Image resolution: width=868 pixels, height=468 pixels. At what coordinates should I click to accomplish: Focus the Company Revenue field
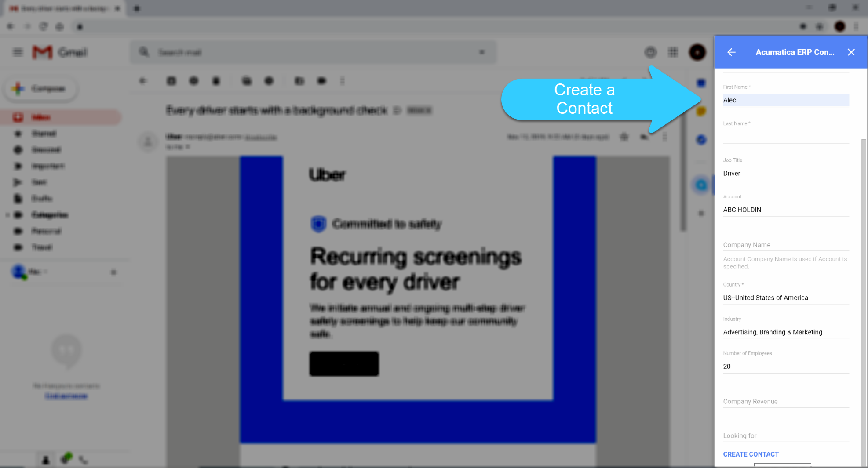(786, 401)
